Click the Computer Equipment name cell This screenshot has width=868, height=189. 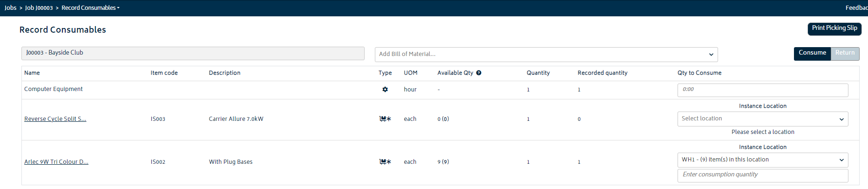(54, 89)
